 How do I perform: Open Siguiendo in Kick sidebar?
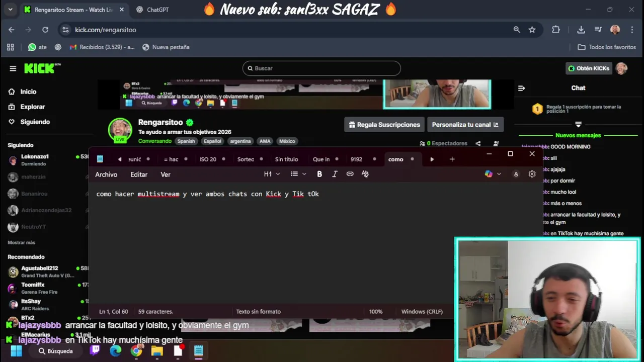pos(35,122)
